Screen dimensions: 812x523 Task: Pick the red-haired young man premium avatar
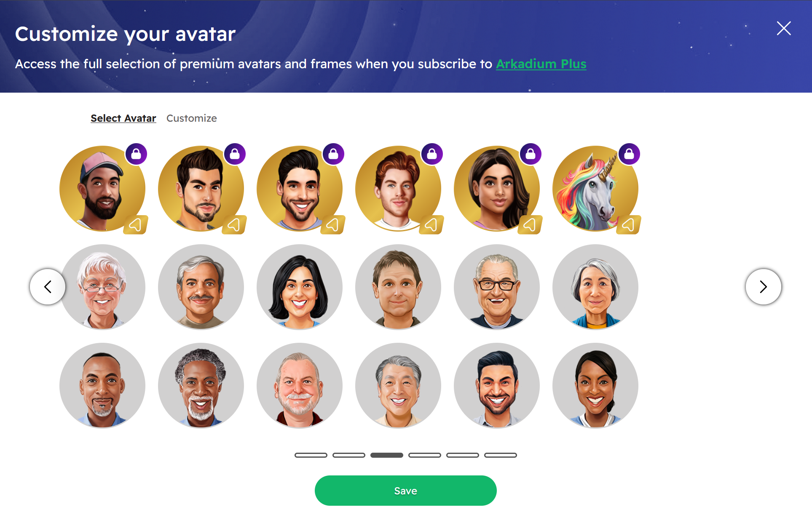click(x=398, y=189)
